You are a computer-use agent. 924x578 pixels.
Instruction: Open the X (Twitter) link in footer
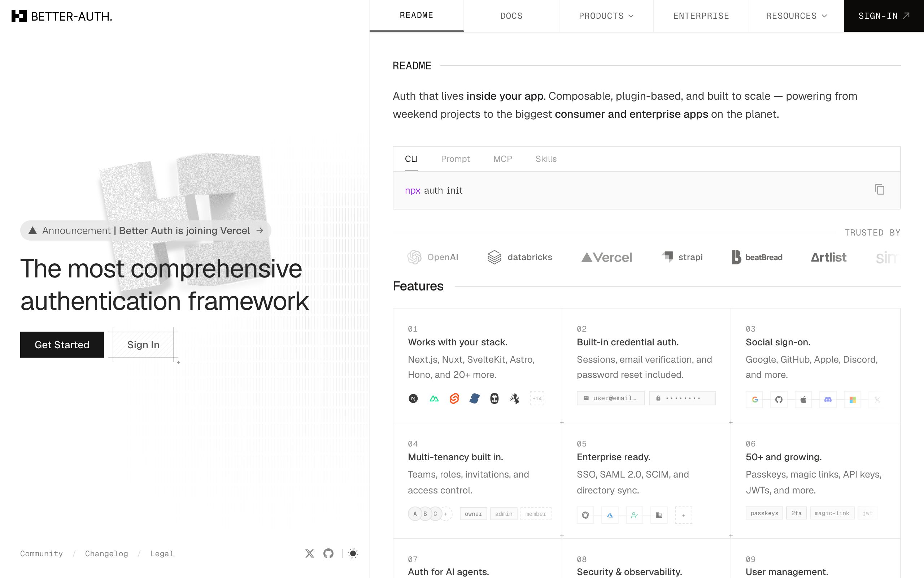[310, 553]
